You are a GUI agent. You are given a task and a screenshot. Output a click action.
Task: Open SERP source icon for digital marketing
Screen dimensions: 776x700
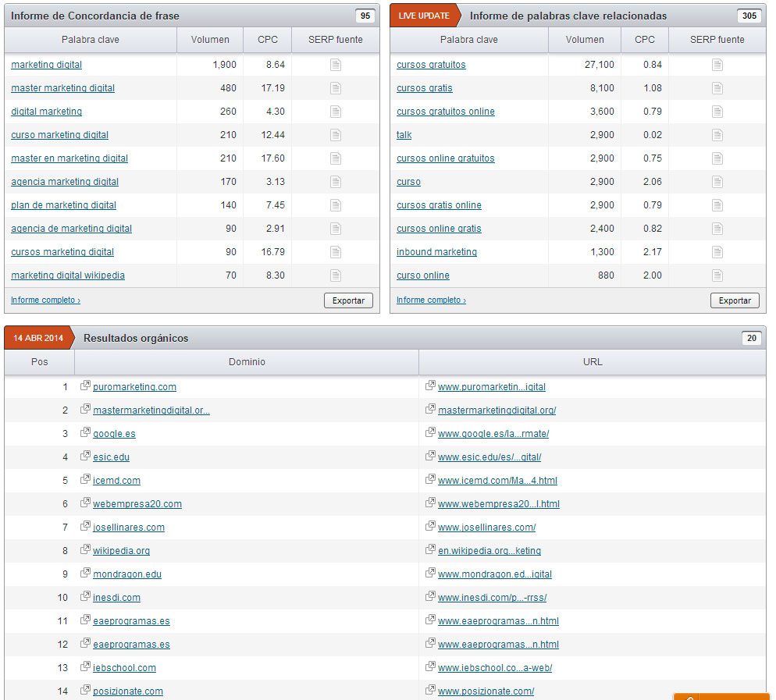(x=336, y=112)
